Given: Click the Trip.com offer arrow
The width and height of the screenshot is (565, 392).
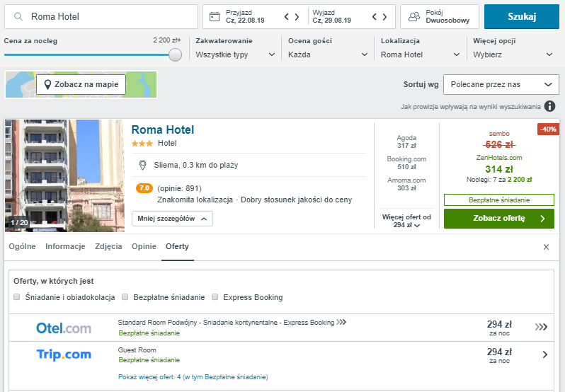Looking at the screenshot, I should coord(545,354).
